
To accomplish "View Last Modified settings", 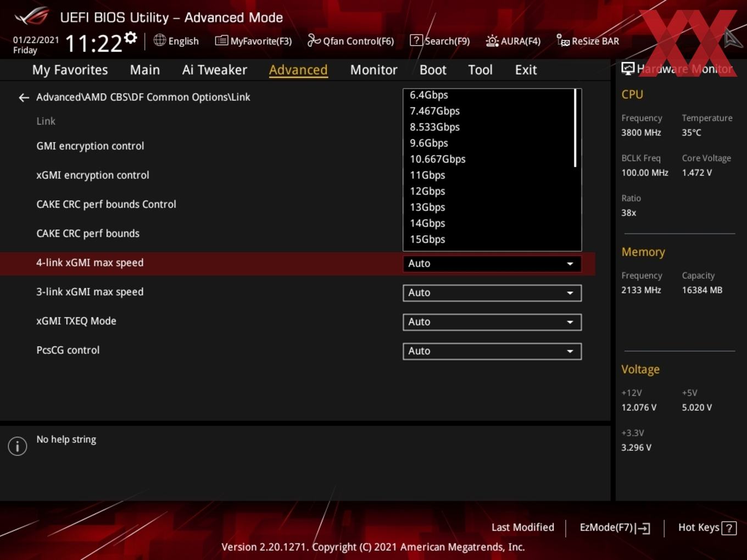I will (523, 528).
